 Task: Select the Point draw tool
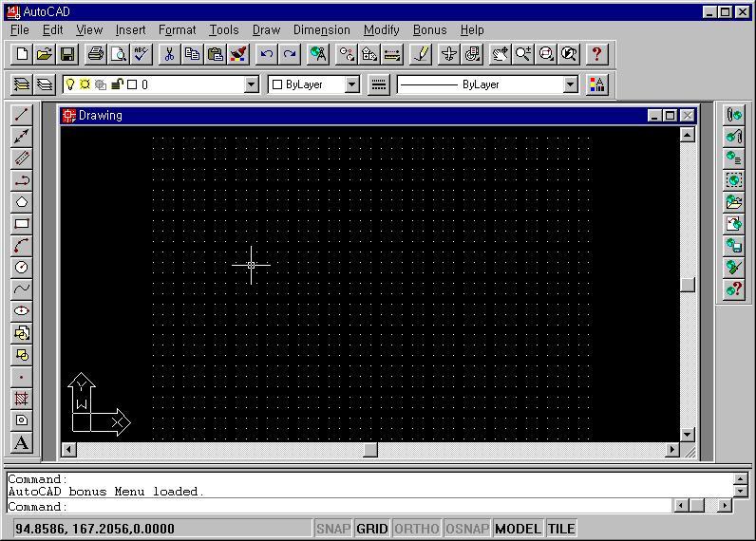click(21, 377)
